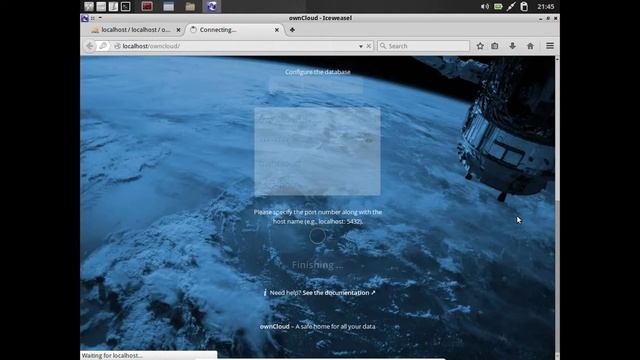The width and height of the screenshot is (640, 360).
Task: Select the Connecting... tab
Action: (236, 30)
